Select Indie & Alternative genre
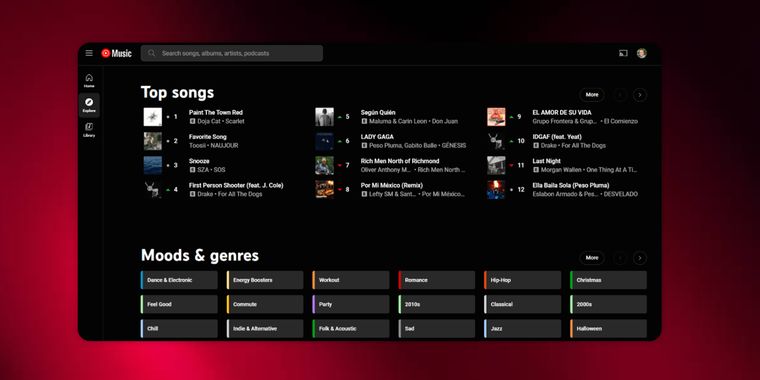The width and height of the screenshot is (760, 380). 265,329
